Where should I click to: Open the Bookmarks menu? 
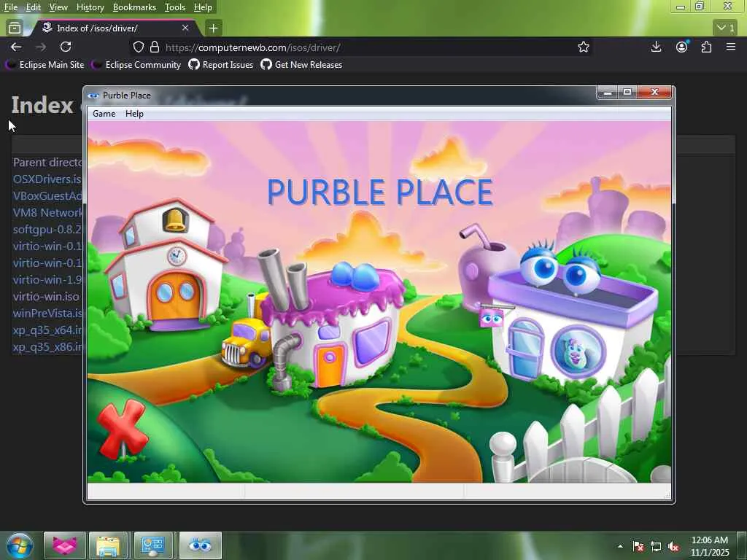(134, 7)
